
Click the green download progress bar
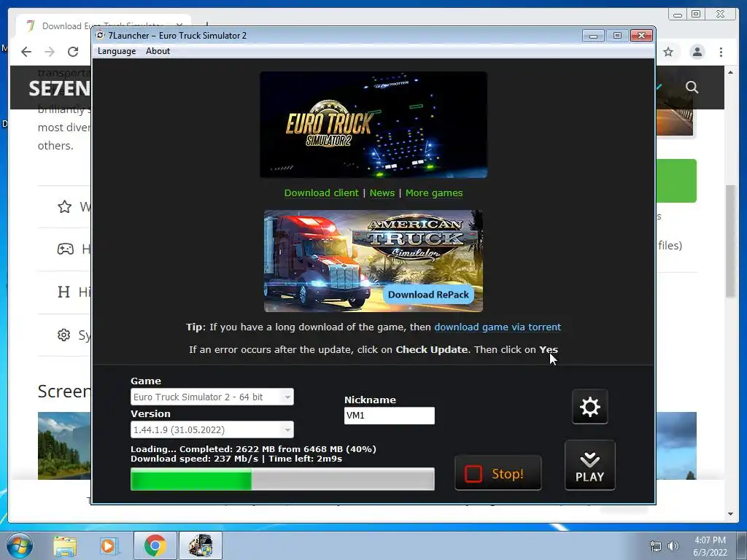282,478
